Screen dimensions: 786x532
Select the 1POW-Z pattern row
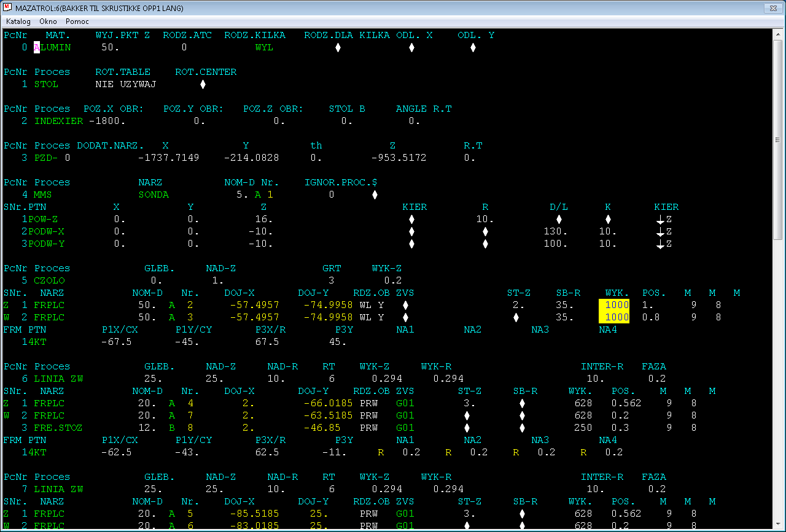coord(40,219)
